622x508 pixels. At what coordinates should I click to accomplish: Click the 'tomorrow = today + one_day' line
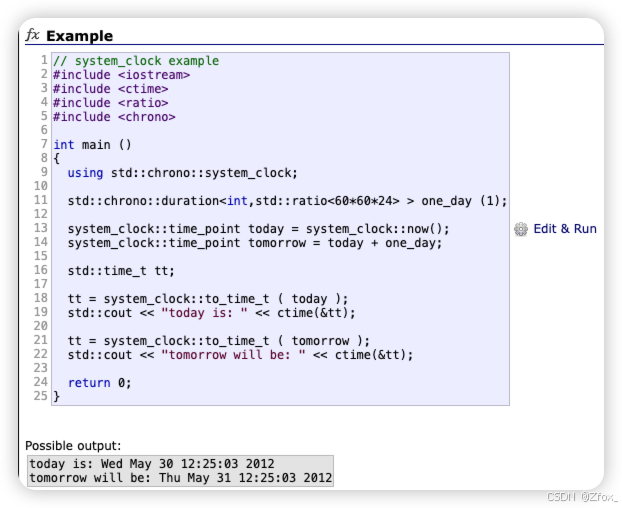tap(255, 243)
